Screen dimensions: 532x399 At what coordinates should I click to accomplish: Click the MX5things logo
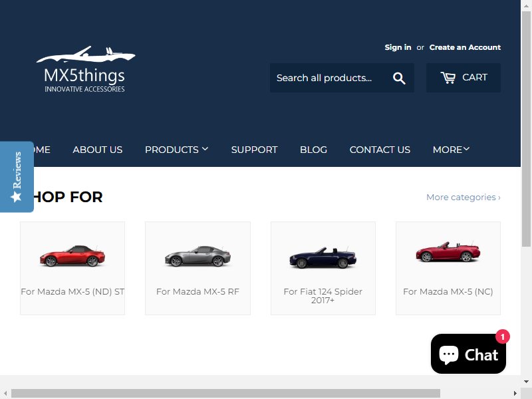click(x=86, y=69)
